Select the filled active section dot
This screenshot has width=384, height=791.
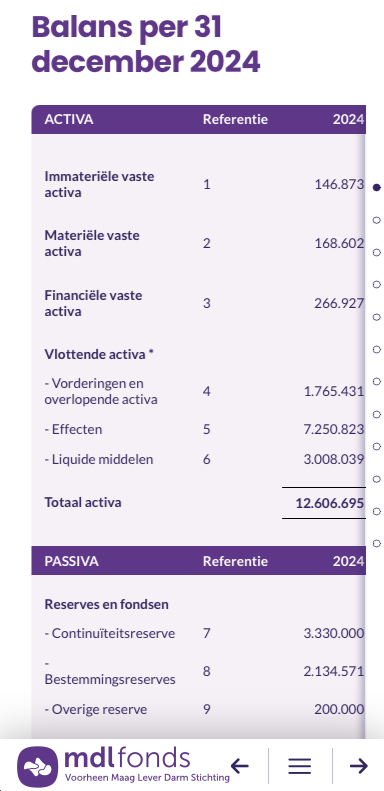[x=376, y=188]
